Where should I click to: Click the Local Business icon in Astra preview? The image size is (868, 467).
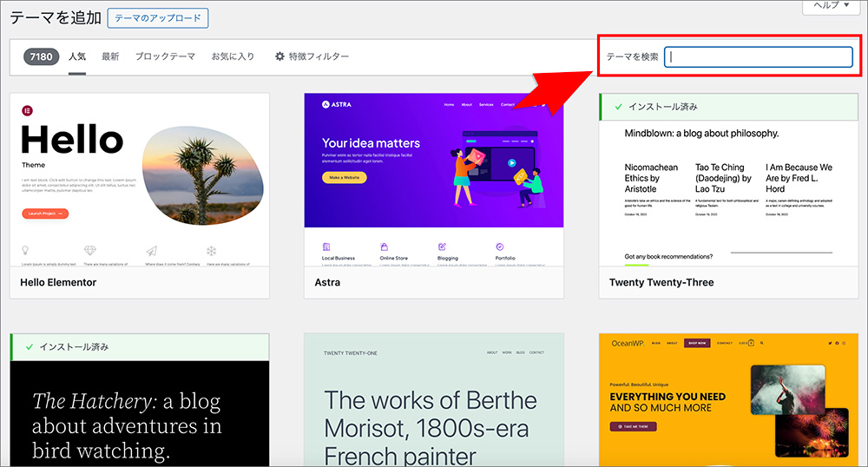click(326, 247)
